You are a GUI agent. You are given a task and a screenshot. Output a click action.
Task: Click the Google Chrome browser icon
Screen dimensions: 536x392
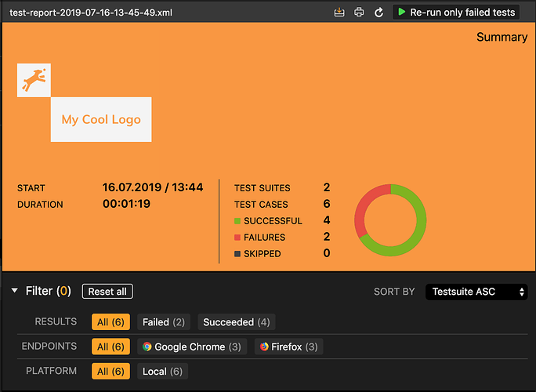click(x=147, y=347)
